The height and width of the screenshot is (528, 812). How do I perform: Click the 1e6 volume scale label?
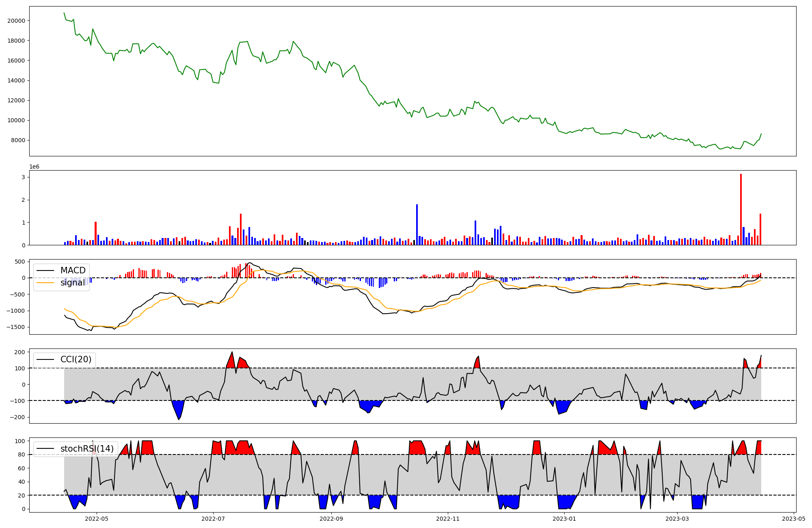34,167
